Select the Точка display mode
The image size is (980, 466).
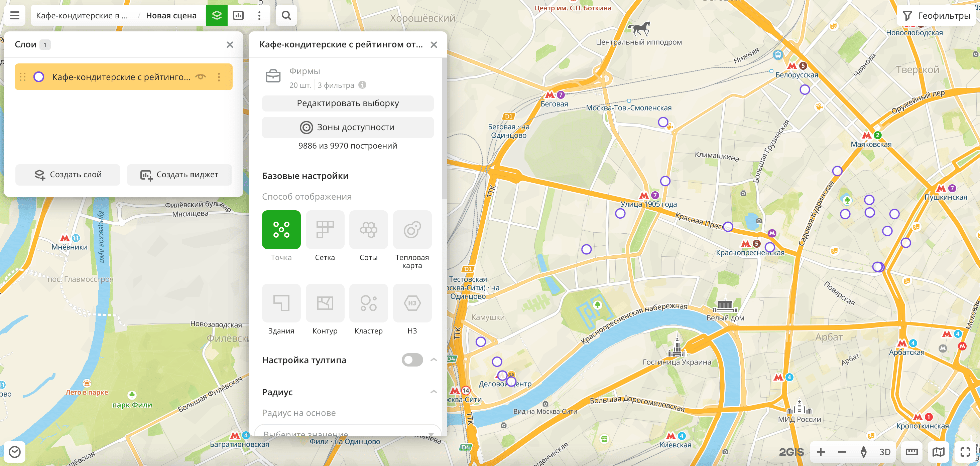(281, 230)
